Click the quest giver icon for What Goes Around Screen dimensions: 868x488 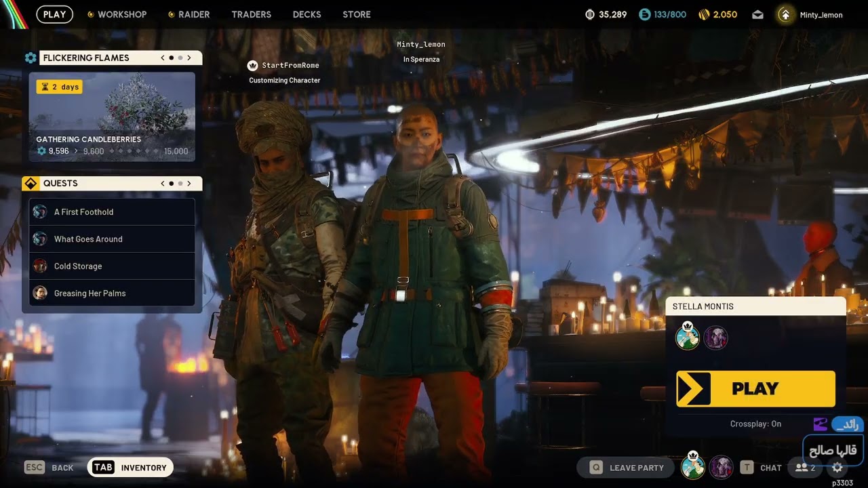(40, 239)
